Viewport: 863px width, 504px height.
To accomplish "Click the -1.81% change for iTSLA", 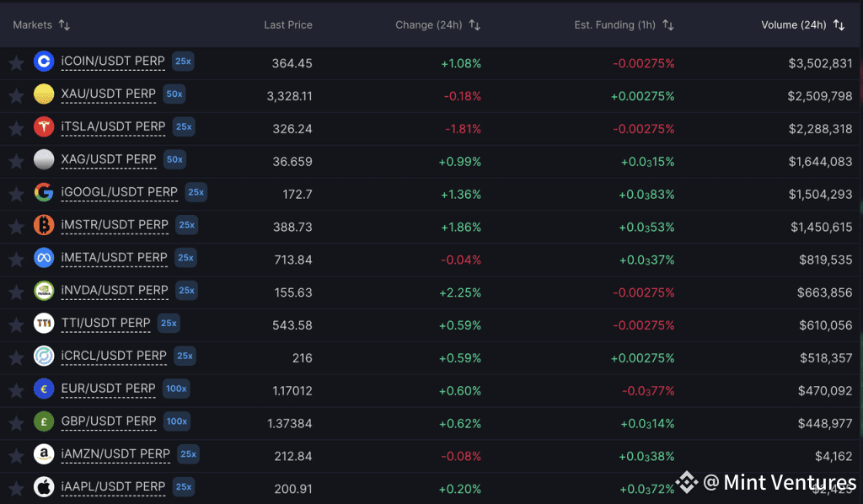I will click(x=464, y=129).
